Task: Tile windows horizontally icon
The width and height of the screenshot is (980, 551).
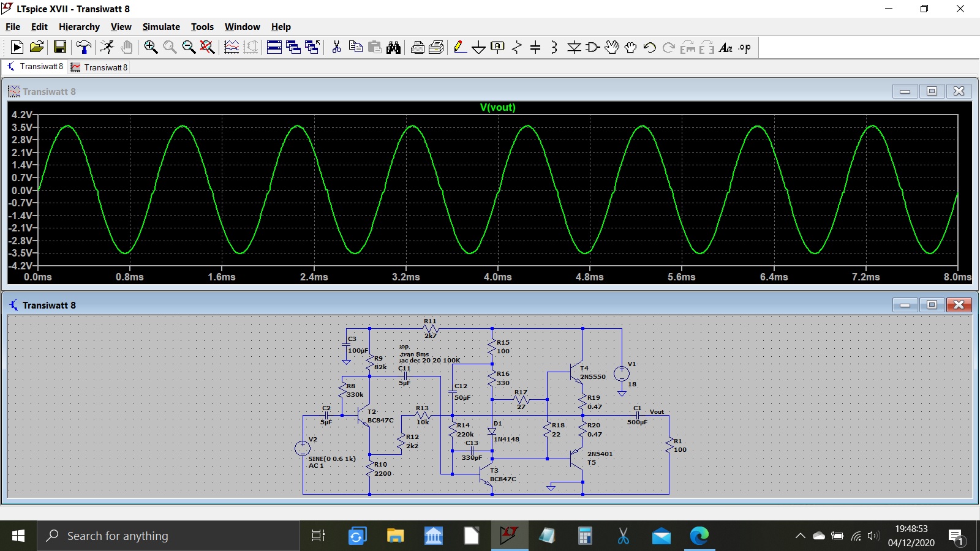Action: click(x=274, y=47)
